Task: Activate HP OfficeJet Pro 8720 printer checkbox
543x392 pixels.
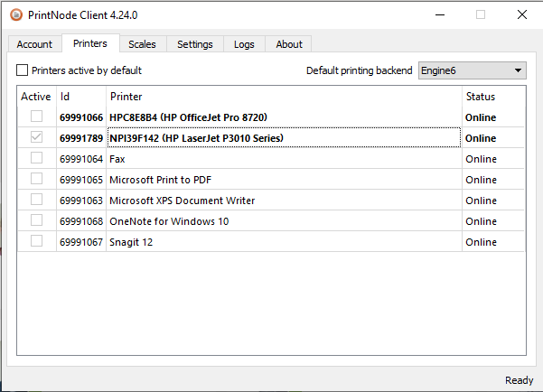Action: pyautogui.click(x=36, y=117)
